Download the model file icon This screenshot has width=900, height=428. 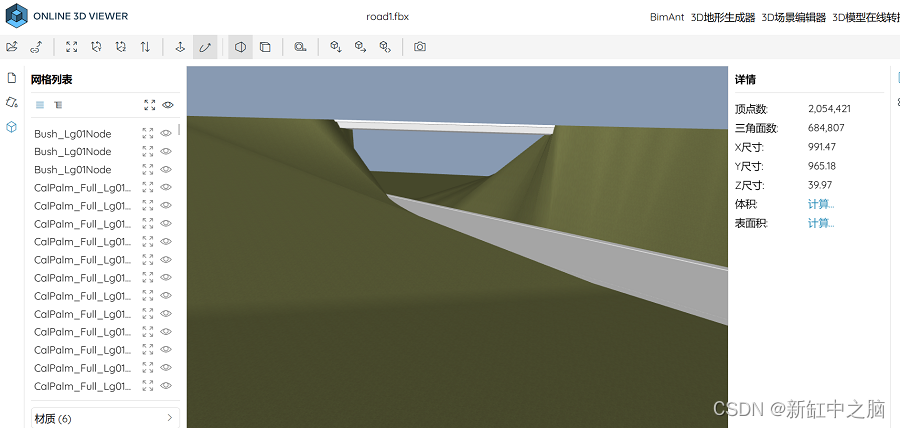click(x=336, y=47)
